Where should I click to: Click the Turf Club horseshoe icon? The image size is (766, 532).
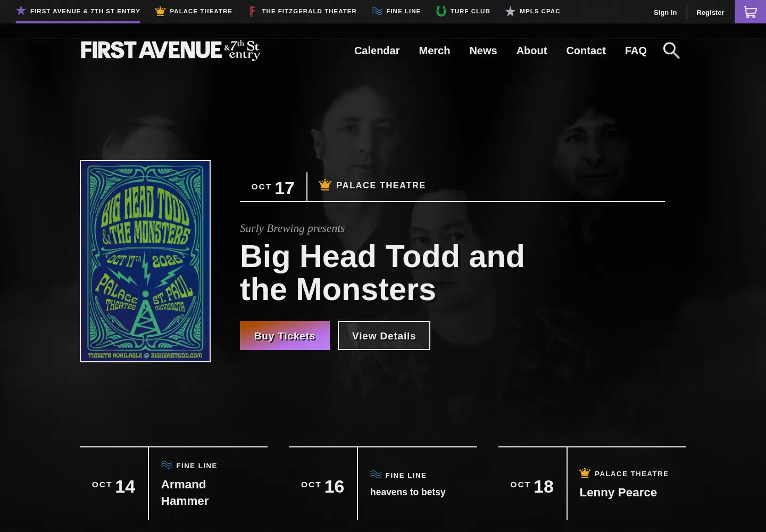[x=440, y=11]
